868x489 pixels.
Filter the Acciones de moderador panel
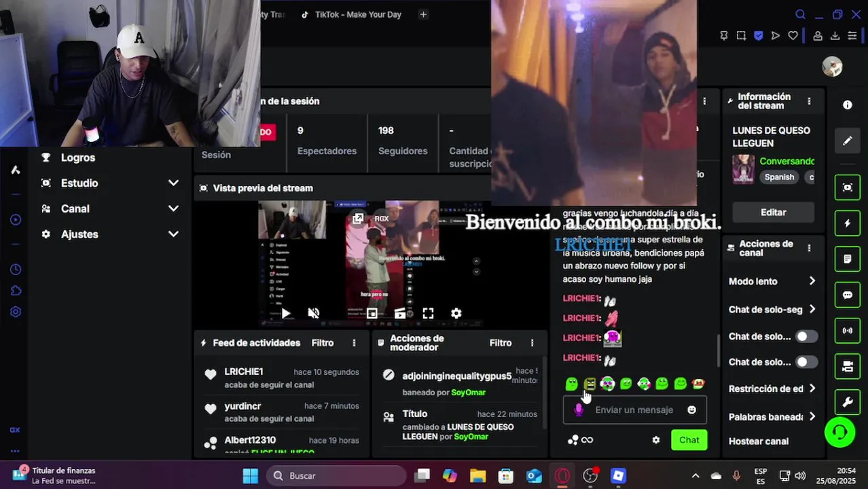(501, 343)
